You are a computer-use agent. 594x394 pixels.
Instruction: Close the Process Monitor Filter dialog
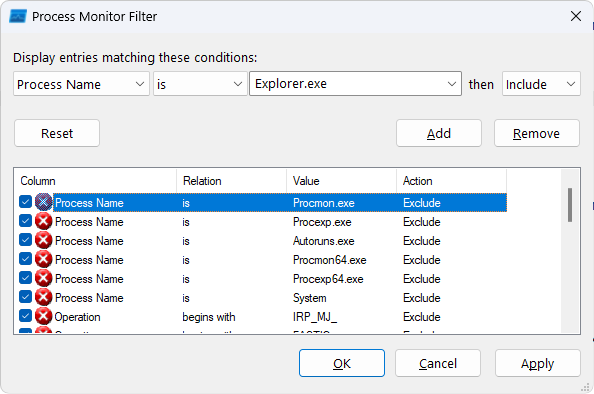pyautogui.click(x=576, y=16)
